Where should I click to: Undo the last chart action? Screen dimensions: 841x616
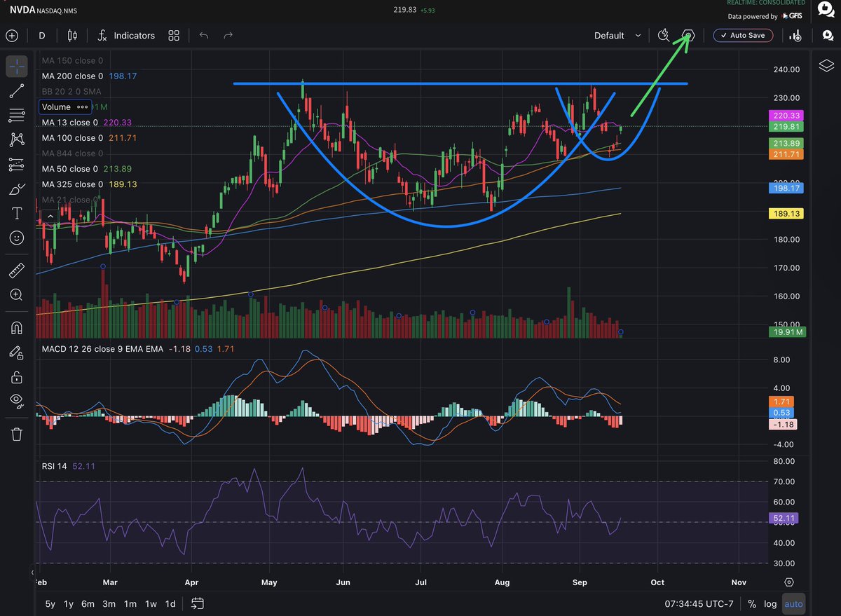(x=203, y=36)
